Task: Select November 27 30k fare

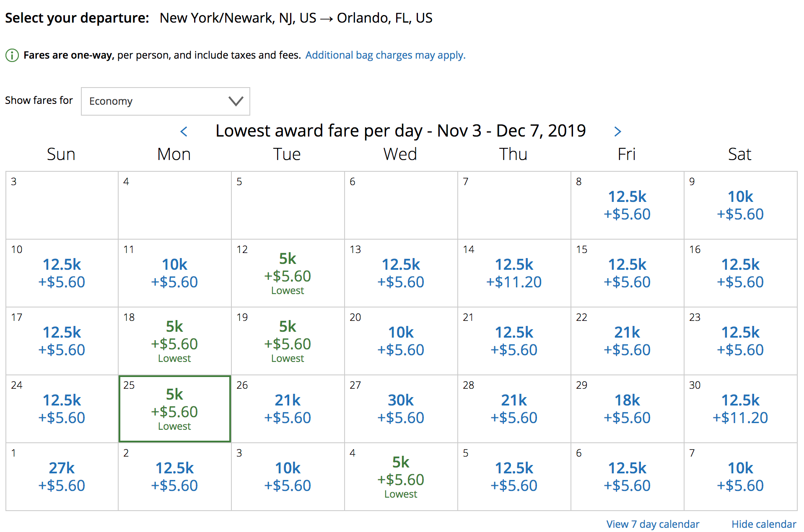Action: tap(401, 409)
